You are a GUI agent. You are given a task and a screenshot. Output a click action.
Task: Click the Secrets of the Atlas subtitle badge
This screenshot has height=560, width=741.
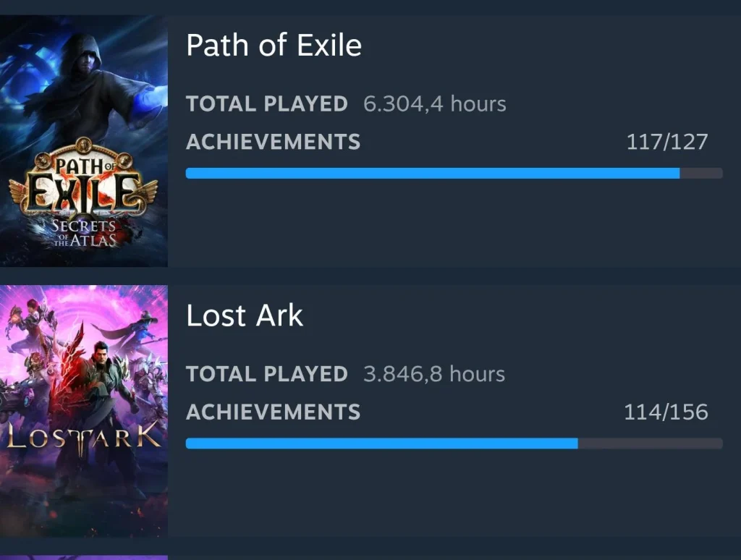pyautogui.click(x=84, y=233)
